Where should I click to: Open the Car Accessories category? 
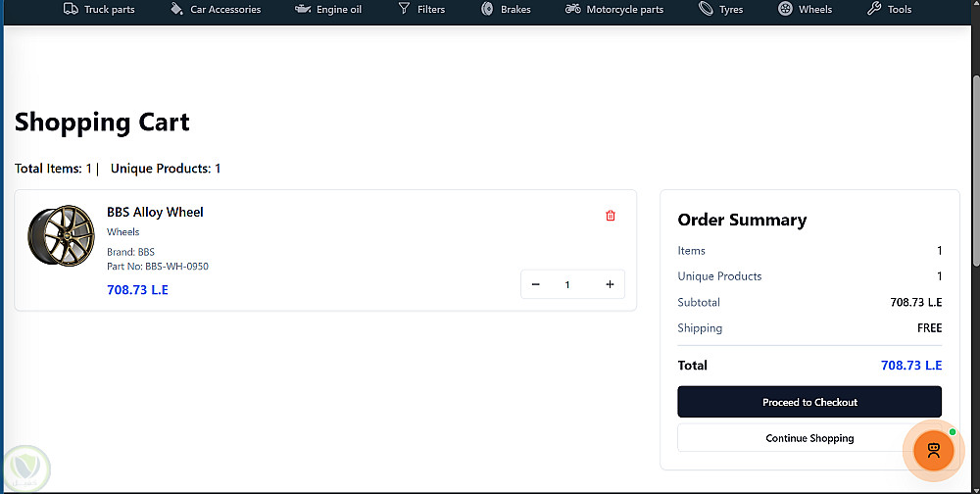225,10
